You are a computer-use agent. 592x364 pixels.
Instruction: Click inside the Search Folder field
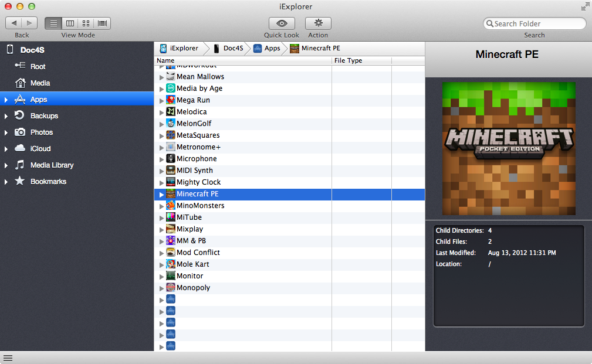537,23
